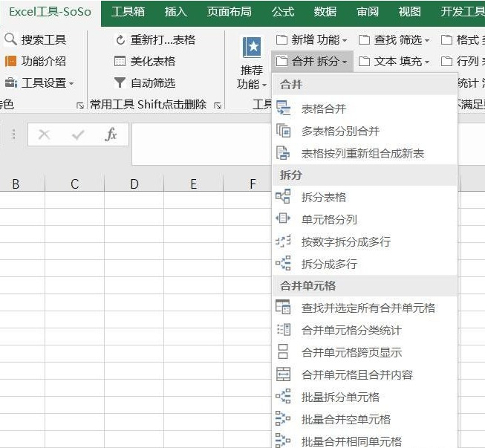
Task: Click the 多表格分别合并 icon
Action: (283, 131)
